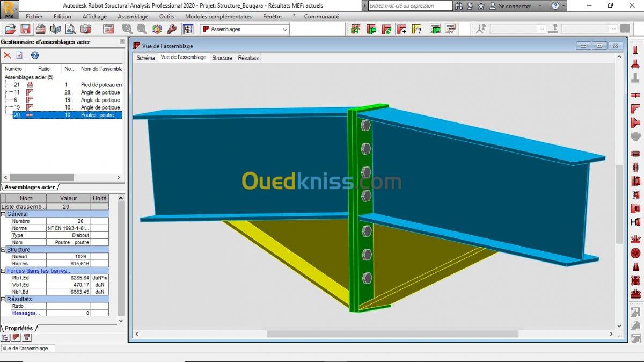Switch to the Résultats tab
This screenshot has height=362, width=644.
pos(248,57)
